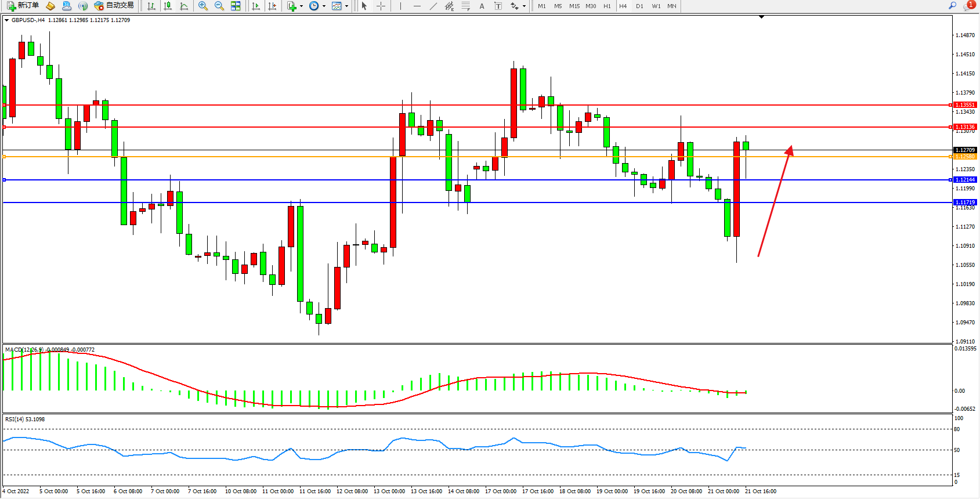This screenshot has height=499, width=980.
Task: Zoom out on the chart
Action: tap(219, 6)
